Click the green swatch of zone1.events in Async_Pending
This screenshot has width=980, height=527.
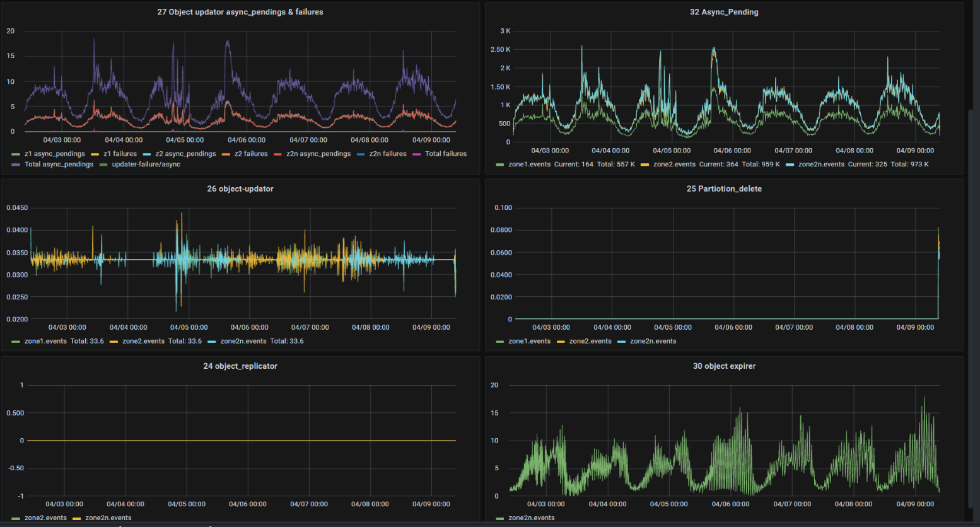(x=500, y=165)
